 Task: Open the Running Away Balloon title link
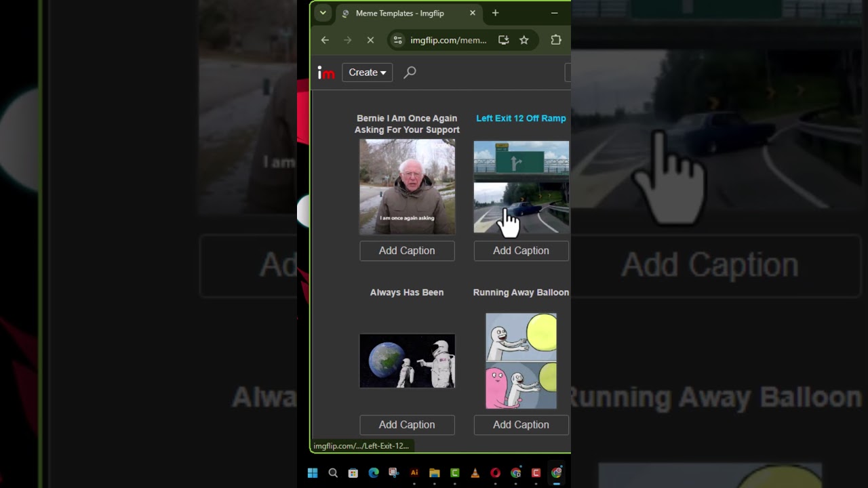[521, 293]
